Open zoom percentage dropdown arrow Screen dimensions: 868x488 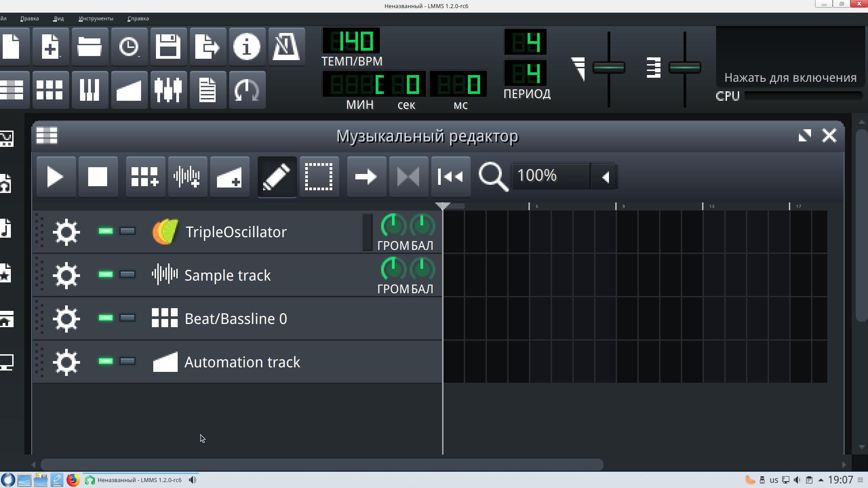[605, 177]
